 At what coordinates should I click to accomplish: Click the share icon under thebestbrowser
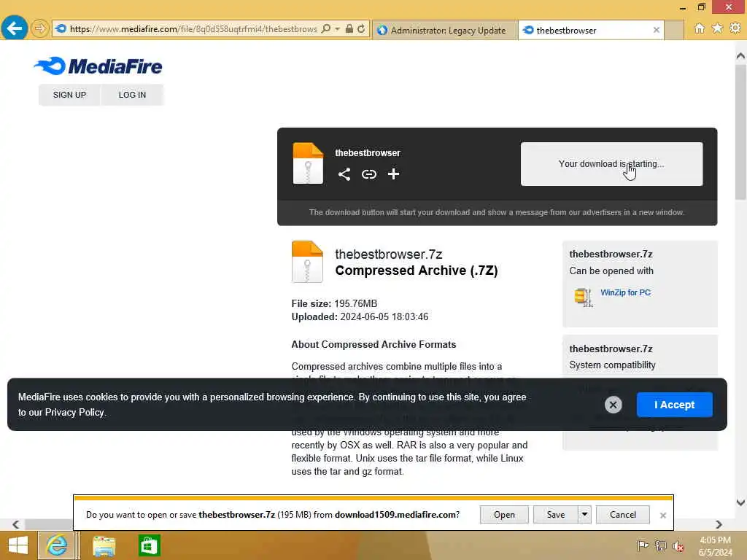344,174
